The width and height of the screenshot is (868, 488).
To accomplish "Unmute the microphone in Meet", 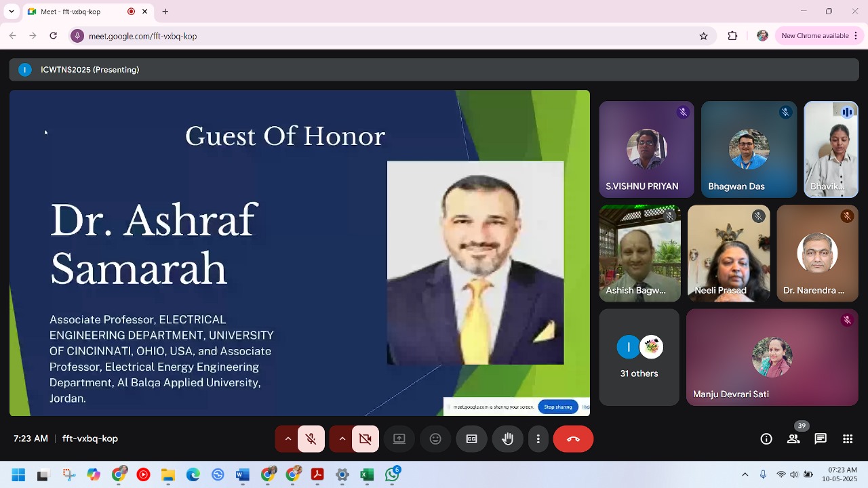I will coord(311,439).
